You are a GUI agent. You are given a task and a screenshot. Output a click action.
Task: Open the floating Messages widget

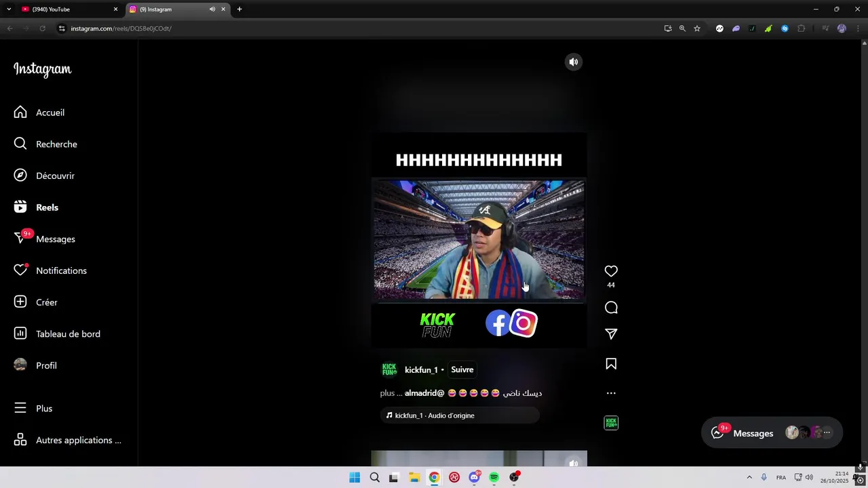pos(772,433)
